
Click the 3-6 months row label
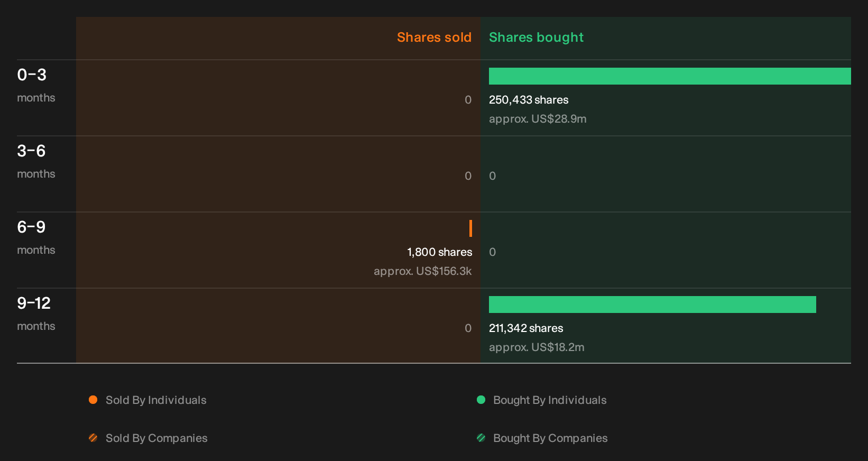[x=36, y=161]
